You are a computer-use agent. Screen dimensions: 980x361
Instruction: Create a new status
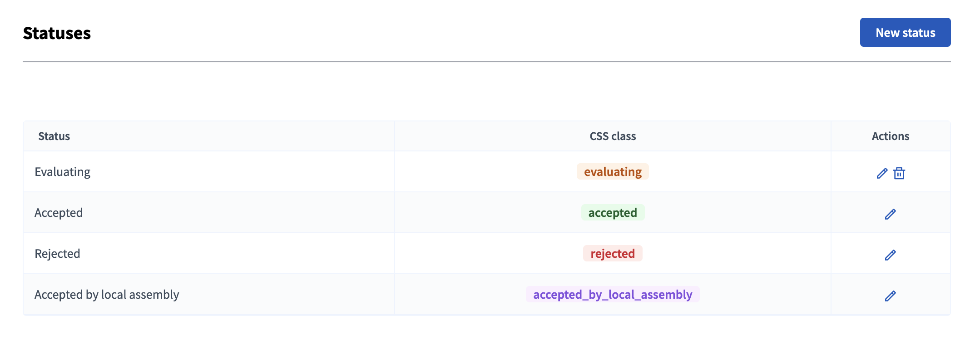905,32
